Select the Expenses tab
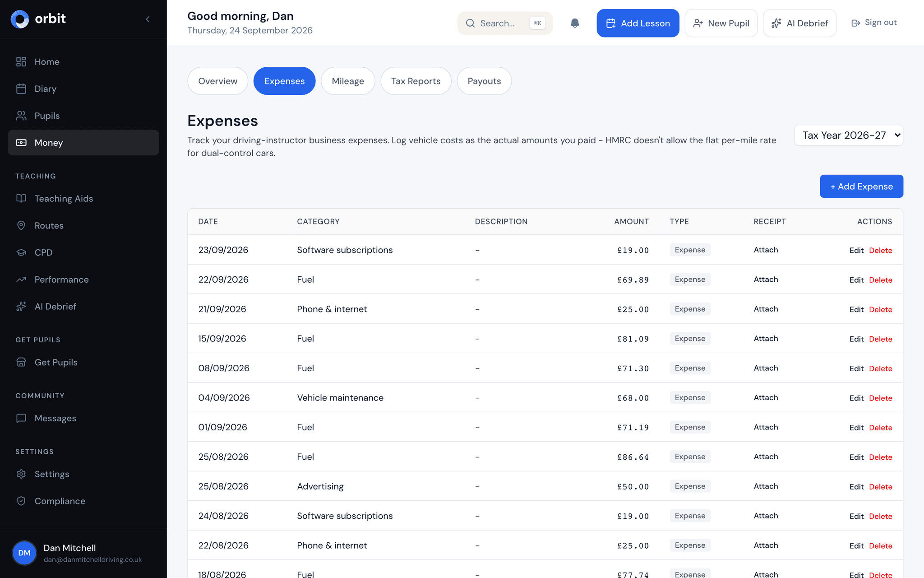 (x=284, y=81)
